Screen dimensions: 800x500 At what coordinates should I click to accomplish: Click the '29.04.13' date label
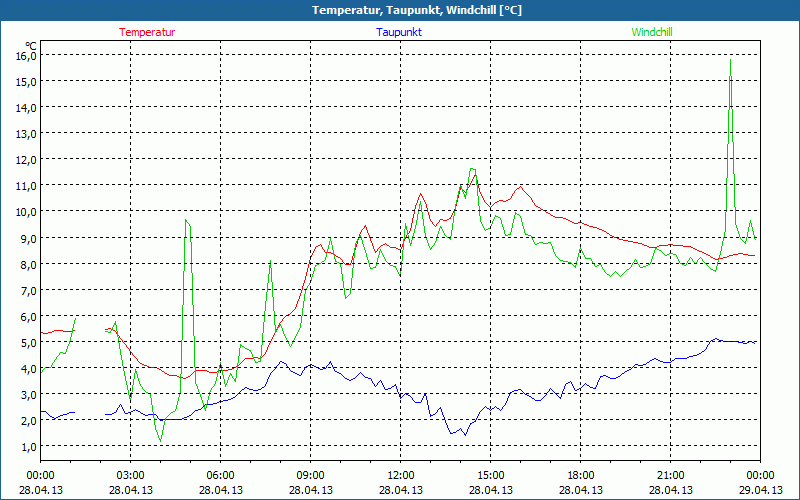click(x=761, y=490)
